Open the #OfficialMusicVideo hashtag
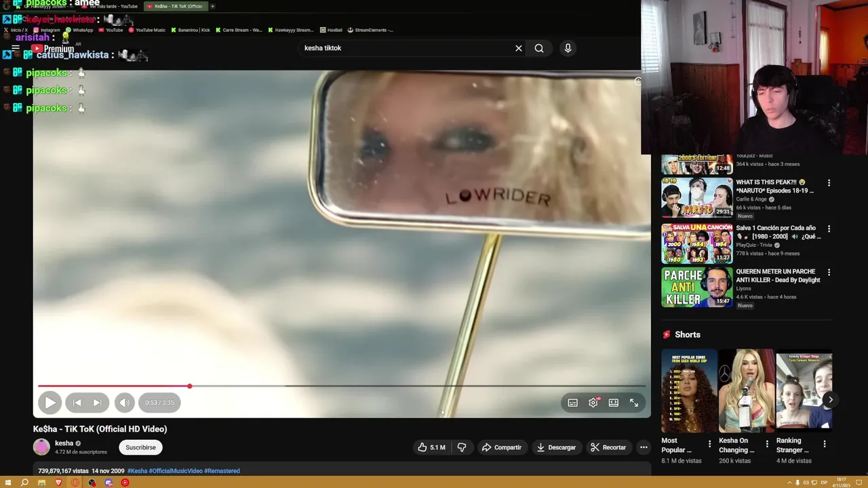 (176, 471)
